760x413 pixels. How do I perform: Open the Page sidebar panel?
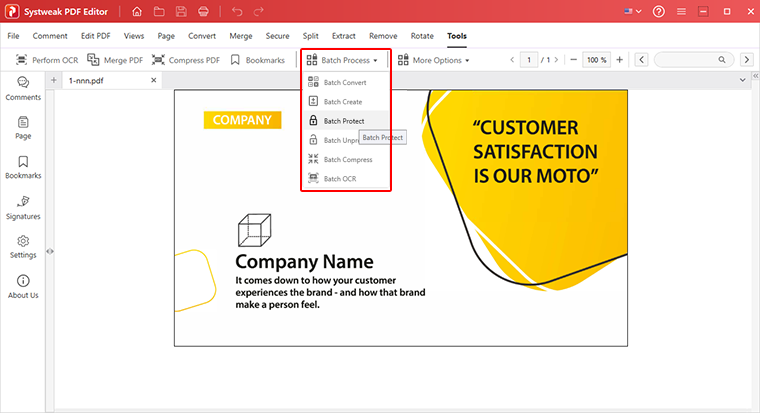(23, 128)
